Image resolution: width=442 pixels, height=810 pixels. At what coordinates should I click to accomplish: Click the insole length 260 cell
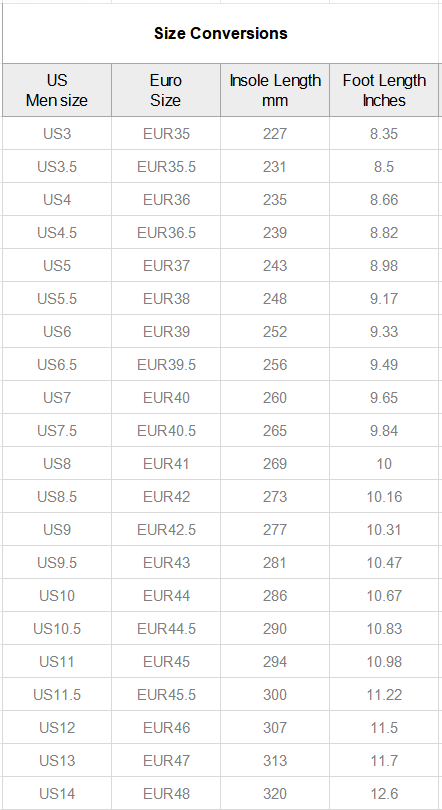pyautogui.click(x=275, y=397)
